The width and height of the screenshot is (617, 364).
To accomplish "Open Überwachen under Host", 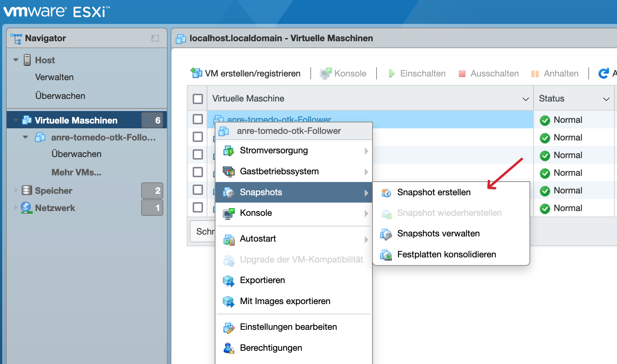I will (x=60, y=96).
